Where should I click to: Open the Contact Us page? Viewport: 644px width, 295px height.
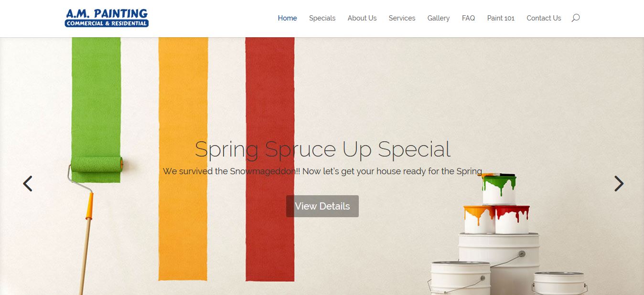tap(544, 18)
